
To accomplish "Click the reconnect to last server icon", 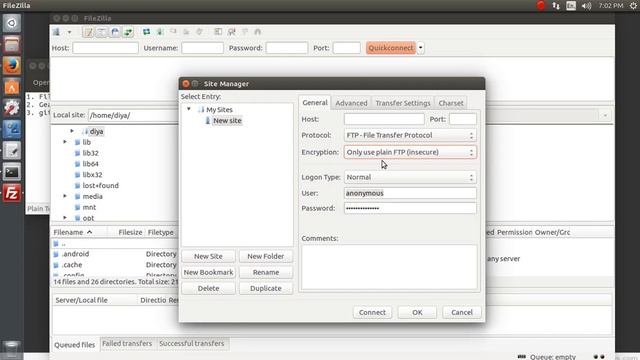I will point(199,32).
